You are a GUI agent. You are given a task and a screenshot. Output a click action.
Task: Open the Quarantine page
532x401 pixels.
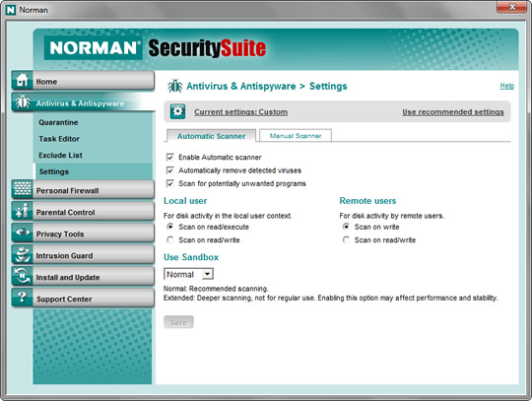point(58,122)
